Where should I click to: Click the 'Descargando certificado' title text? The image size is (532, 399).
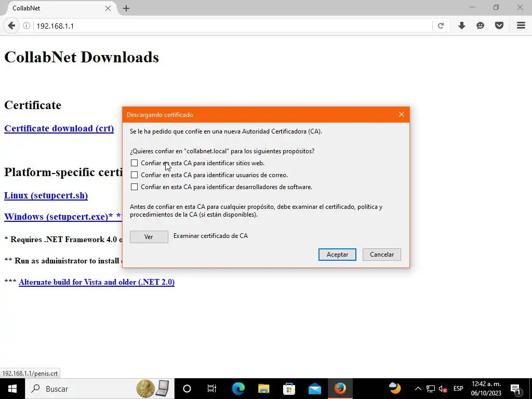[160, 115]
